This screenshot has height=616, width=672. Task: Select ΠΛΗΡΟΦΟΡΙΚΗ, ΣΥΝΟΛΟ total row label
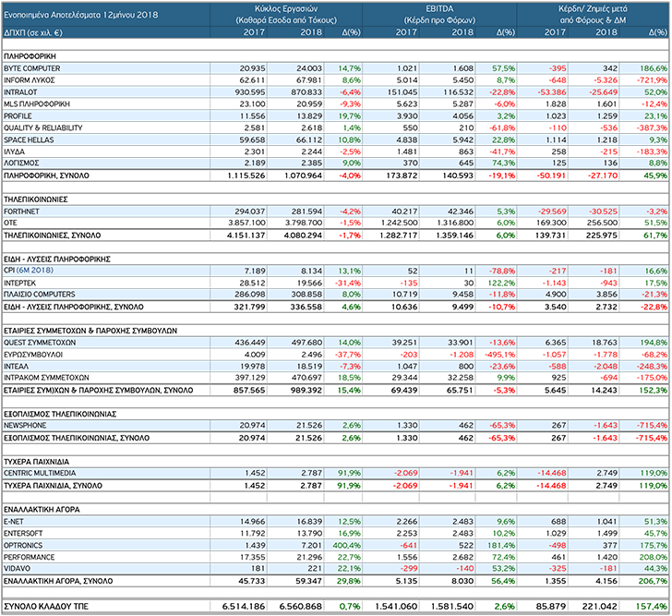[x=46, y=175]
